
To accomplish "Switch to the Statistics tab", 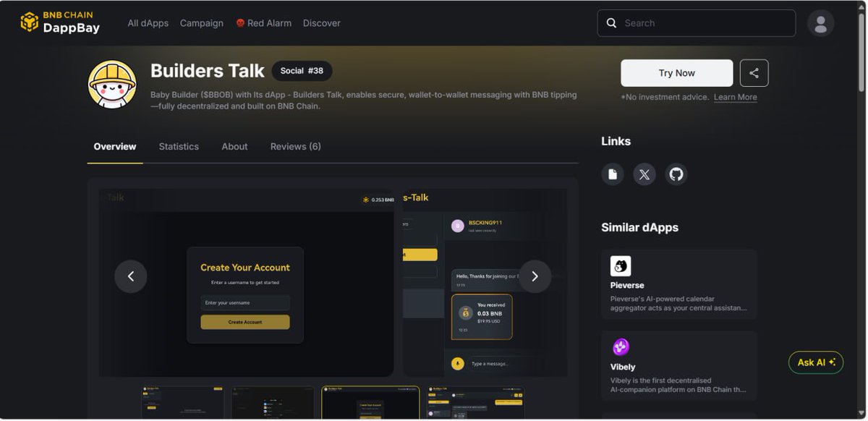I will tap(179, 147).
